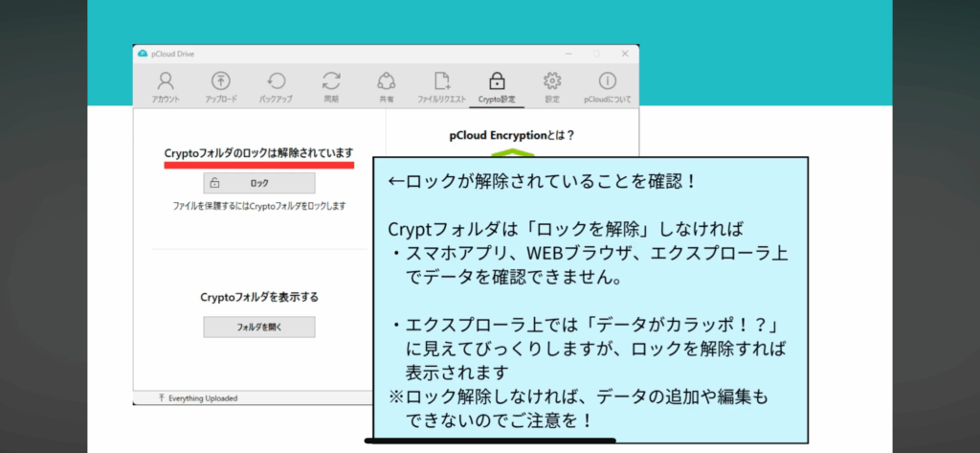Viewport: 980px width, 453px height.
Task: Minimize the pCloud Drive window
Action: [x=568, y=54]
